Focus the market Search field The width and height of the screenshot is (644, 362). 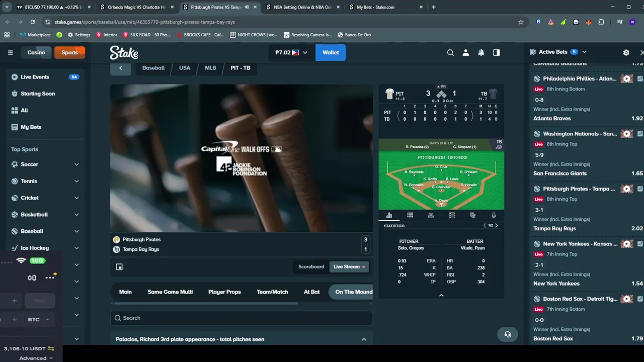242,318
